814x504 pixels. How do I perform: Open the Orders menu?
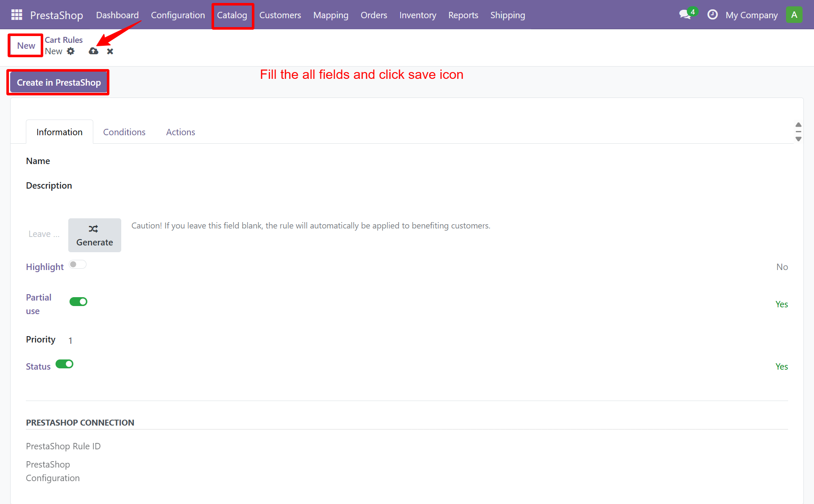click(374, 15)
